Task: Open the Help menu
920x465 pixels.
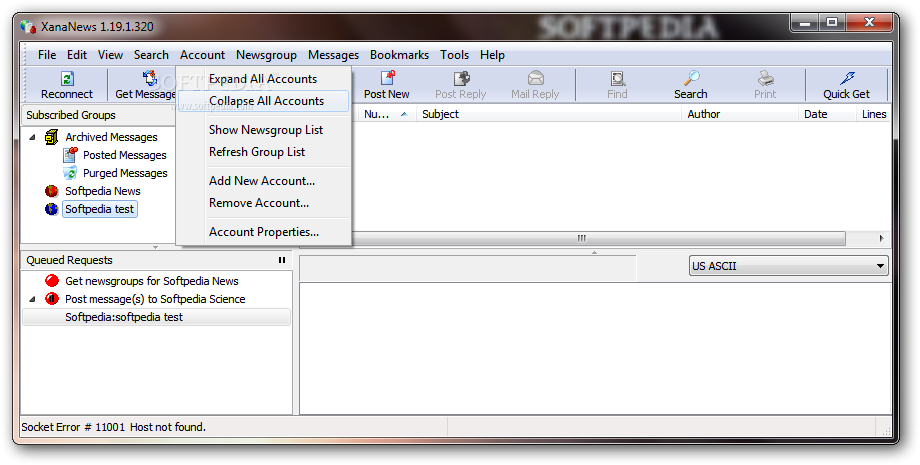Action: coord(492,55)
